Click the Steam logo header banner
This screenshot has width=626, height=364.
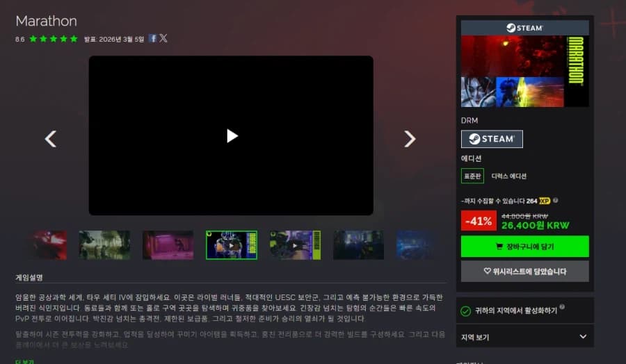point(524,28)
